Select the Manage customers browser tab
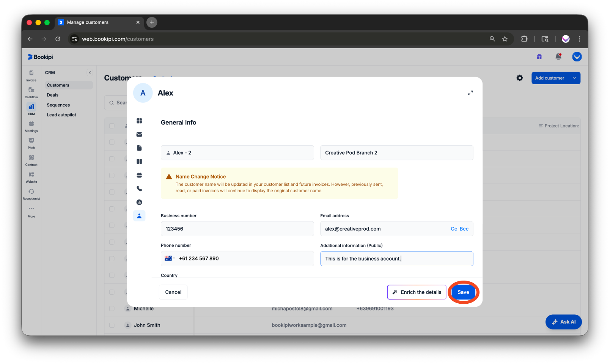Viewport: 610px width, 364px height. click(99, 22)
